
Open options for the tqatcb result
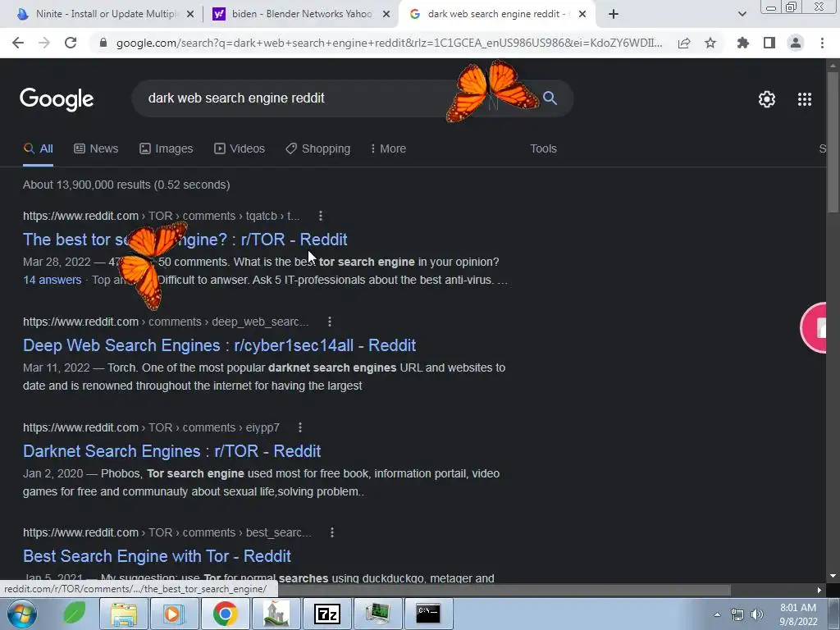321,216
